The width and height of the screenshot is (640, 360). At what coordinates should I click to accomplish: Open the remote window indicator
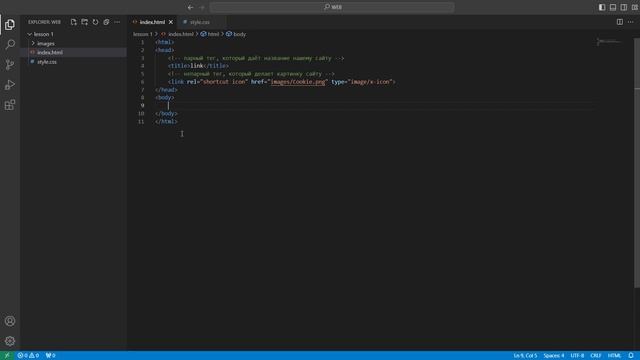[7, 356]
